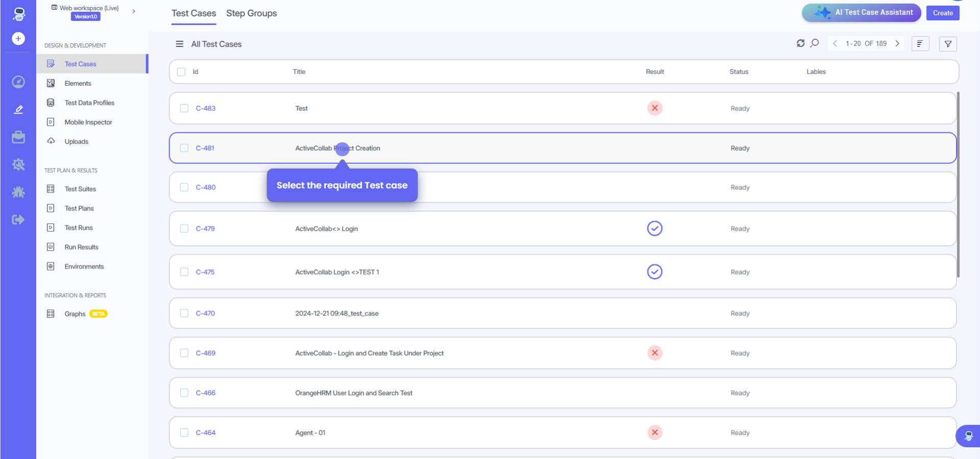
Task: Tick the checkbox for test case C-483
Action: tap(184, 108)
